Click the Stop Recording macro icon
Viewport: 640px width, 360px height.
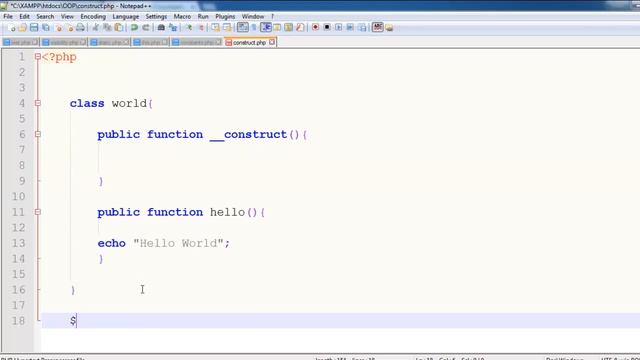(x=327, y=27)
